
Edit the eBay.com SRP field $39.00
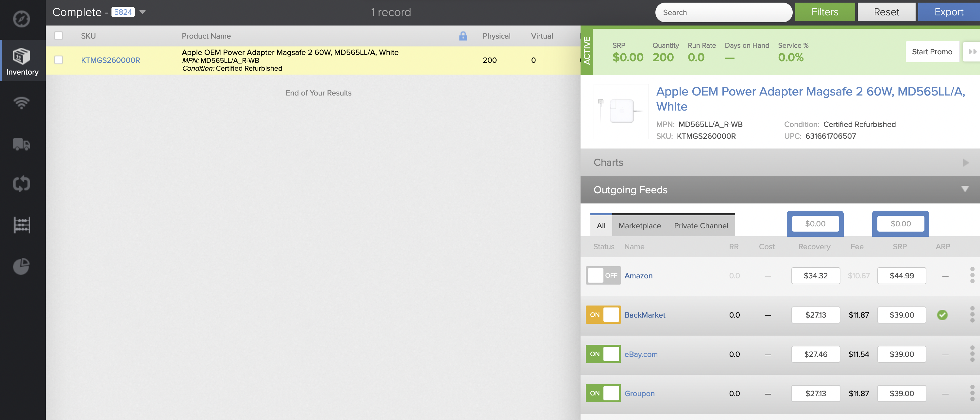click(x=902, y=354)
